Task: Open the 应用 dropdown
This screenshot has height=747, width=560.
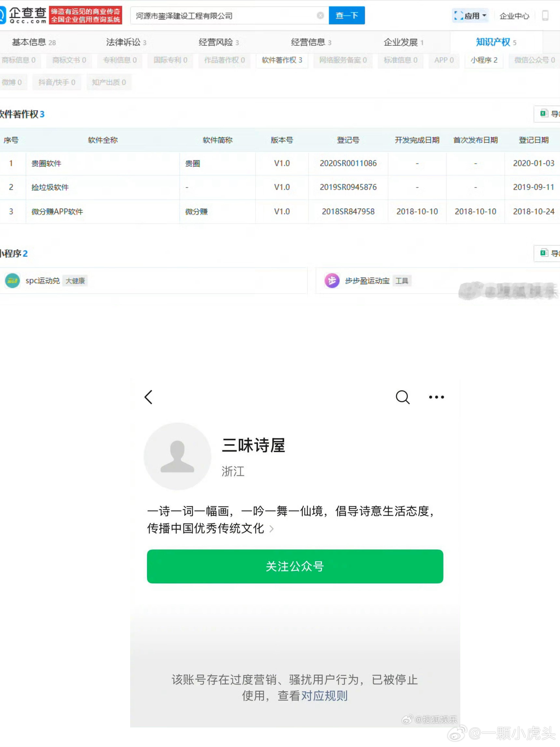Action: coord(470,15)
